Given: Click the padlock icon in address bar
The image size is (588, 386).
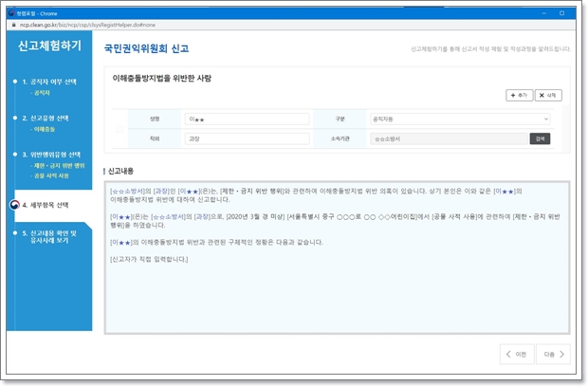Looking at the screenshot, I should coord(14,25).
